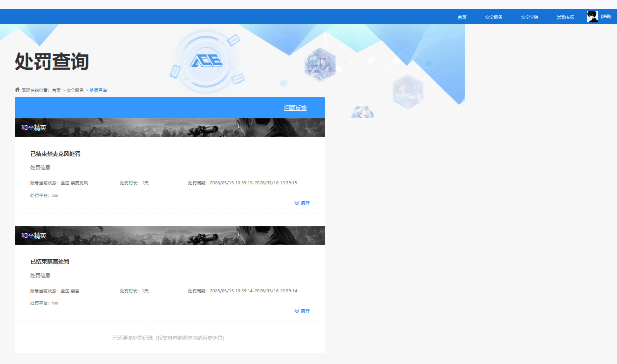Click the large 处罚查询 page title
Viewport: 617px width, 364px height.
(x=52, y=61)
